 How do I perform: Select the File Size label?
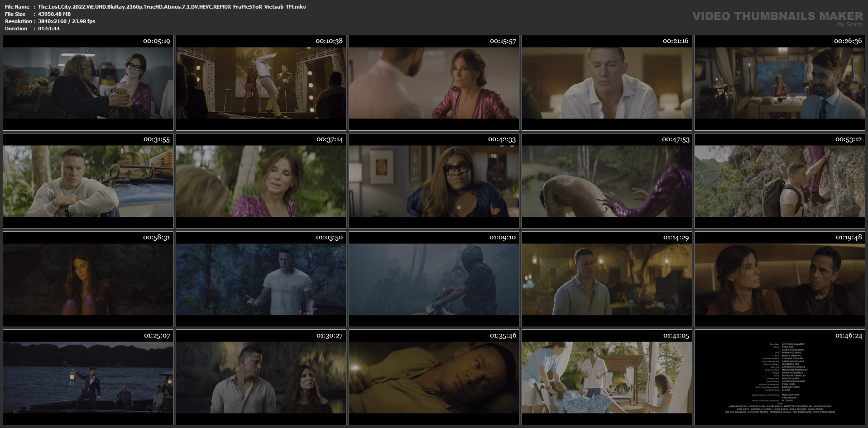click(x=15, y=14)
